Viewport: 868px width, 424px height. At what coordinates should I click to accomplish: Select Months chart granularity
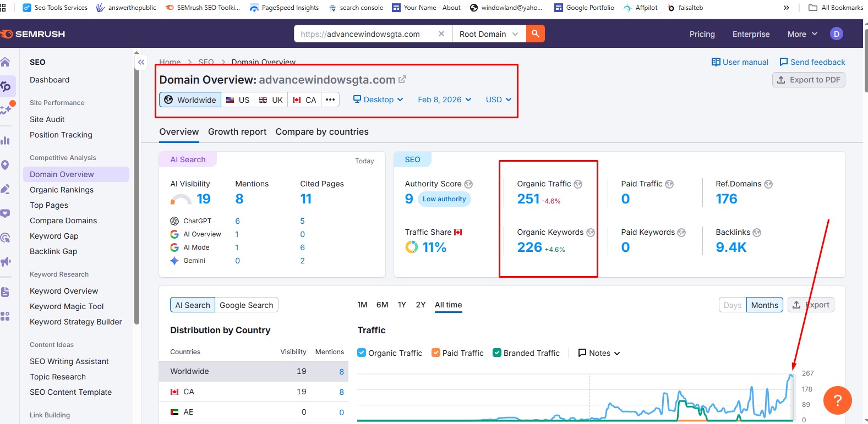[x=765, y=305]
